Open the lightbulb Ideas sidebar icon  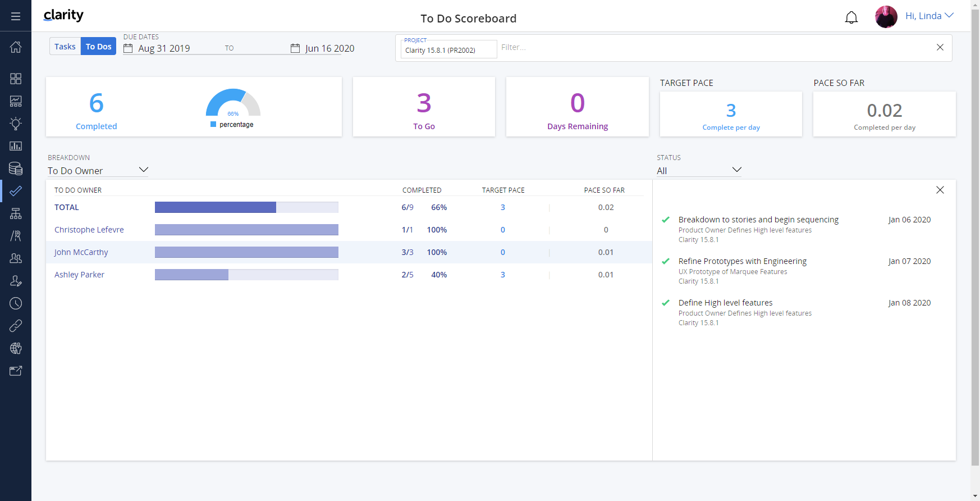[16, 124]
